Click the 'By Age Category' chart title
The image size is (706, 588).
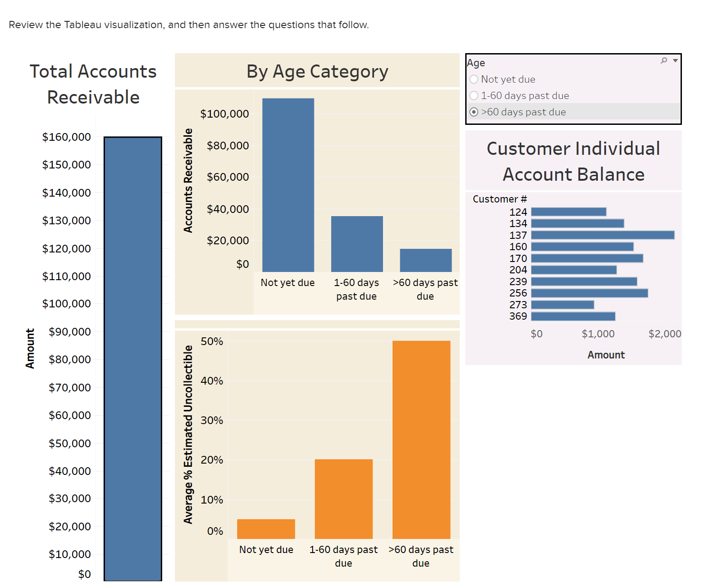coord(317,71)
